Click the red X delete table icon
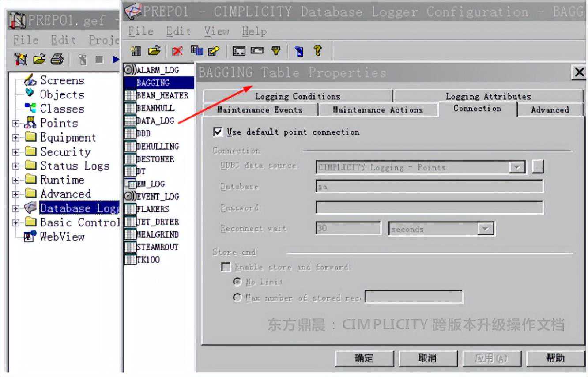588x377 pixels. tap(177, 51)
